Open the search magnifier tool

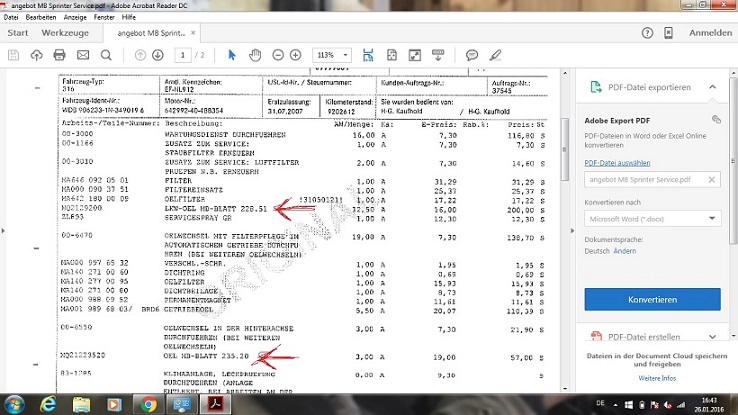106,54
